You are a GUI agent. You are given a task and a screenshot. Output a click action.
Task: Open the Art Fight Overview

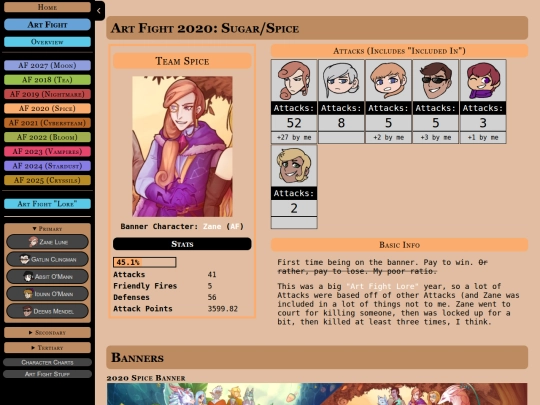(x=48, y=42)
